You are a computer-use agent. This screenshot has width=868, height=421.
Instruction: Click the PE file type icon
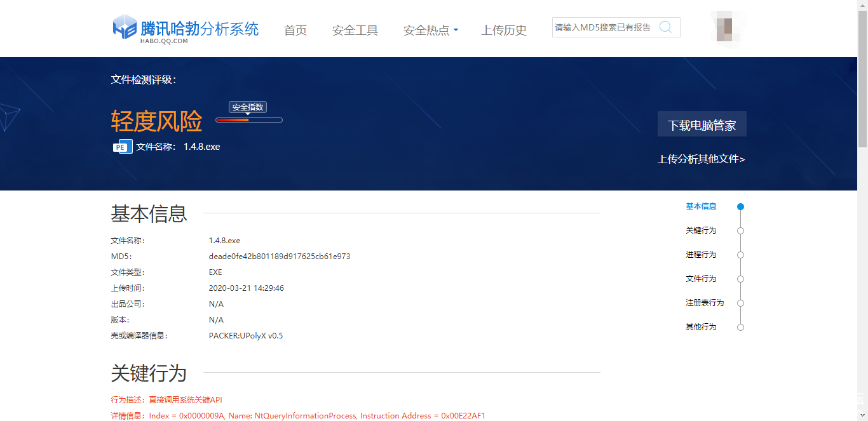point(122,147)
